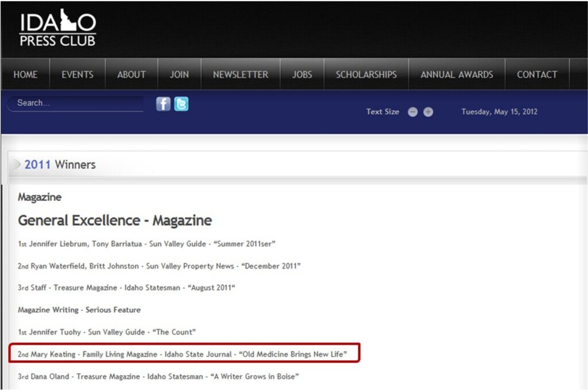Click into the Search field
The width and height of the screenshot is (588, 392).
(x=75, y=103)
